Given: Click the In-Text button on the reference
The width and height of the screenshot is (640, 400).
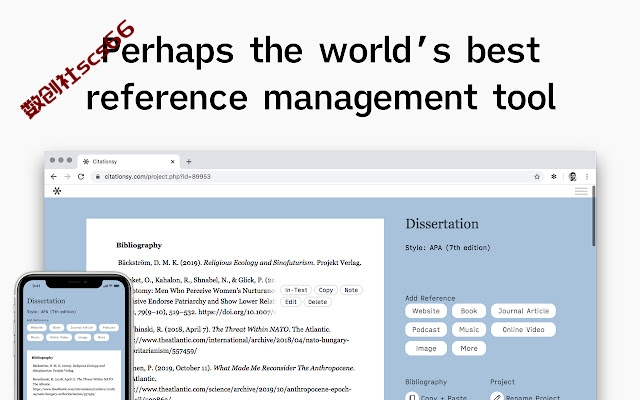Looking at the screenshot, I should [x=296, y=290].
